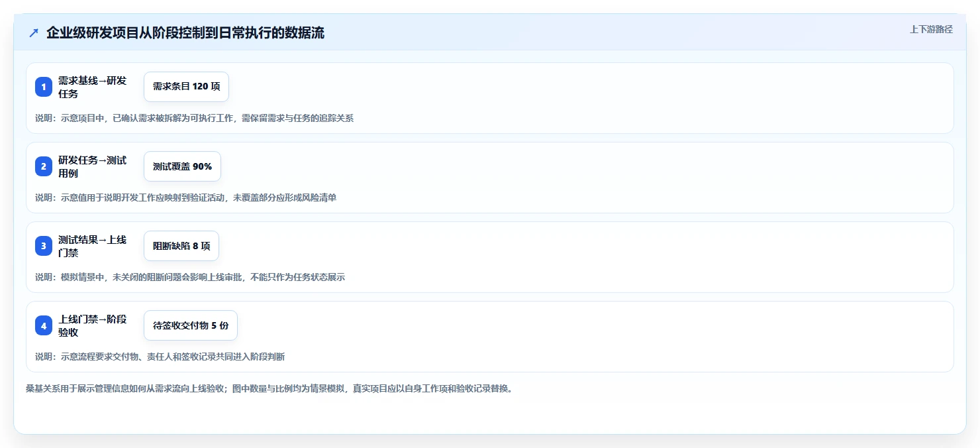Image resolution: width=980 pixels, height=448 pixels.
Task: Click the step 4 number badge
Action: pos(44,325)
